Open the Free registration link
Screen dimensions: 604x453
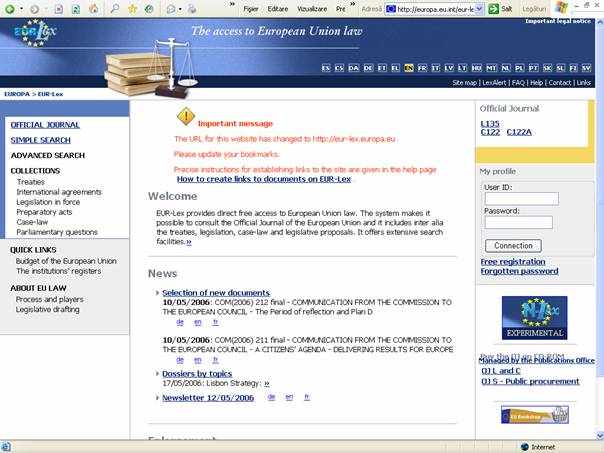coord(513,262)
